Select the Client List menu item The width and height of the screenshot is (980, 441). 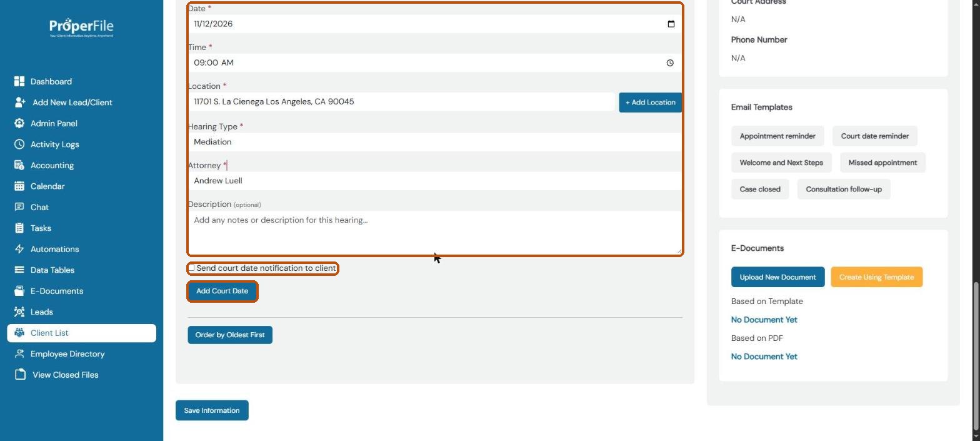point(81,333)
